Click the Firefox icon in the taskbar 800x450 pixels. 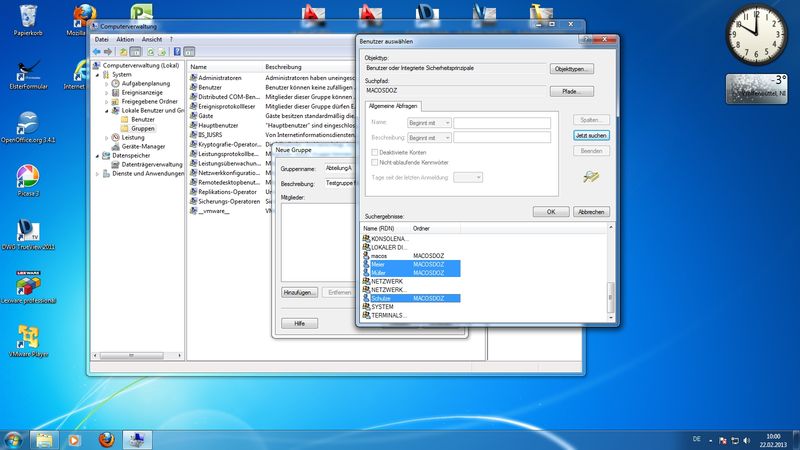[105, 439]
